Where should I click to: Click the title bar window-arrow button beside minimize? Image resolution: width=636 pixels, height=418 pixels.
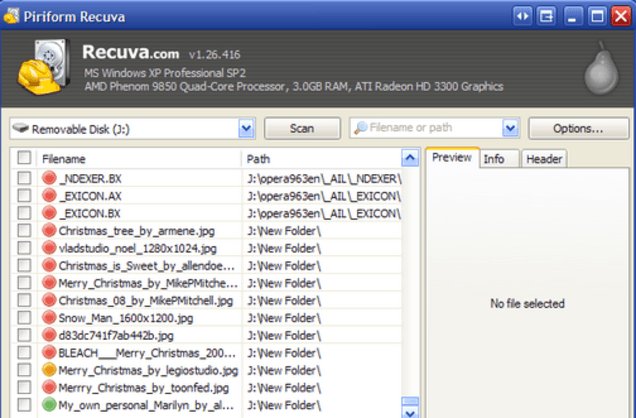547,17
